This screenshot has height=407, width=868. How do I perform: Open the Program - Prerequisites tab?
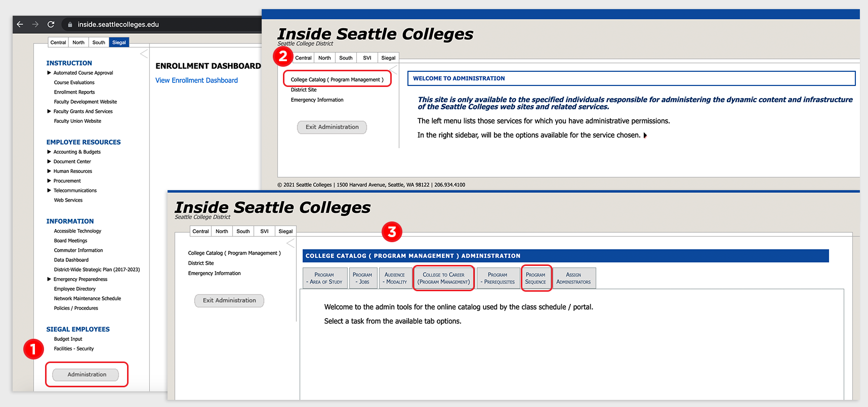[x=498, y=278]
